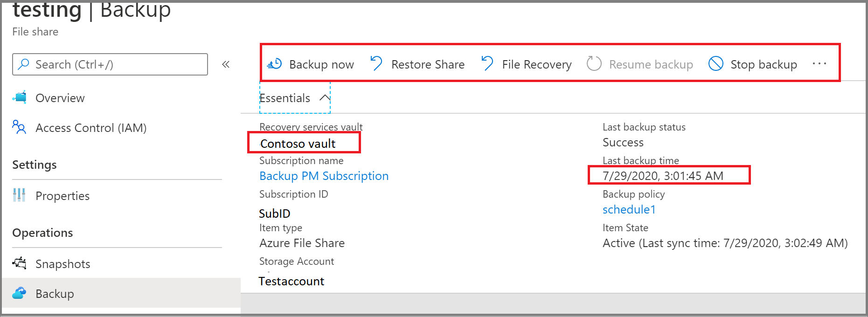Image resolution: width=868 pixels, height=317 pixels.
Task: Click the Access Control (IAM) icon
Action: coord(19,127)
